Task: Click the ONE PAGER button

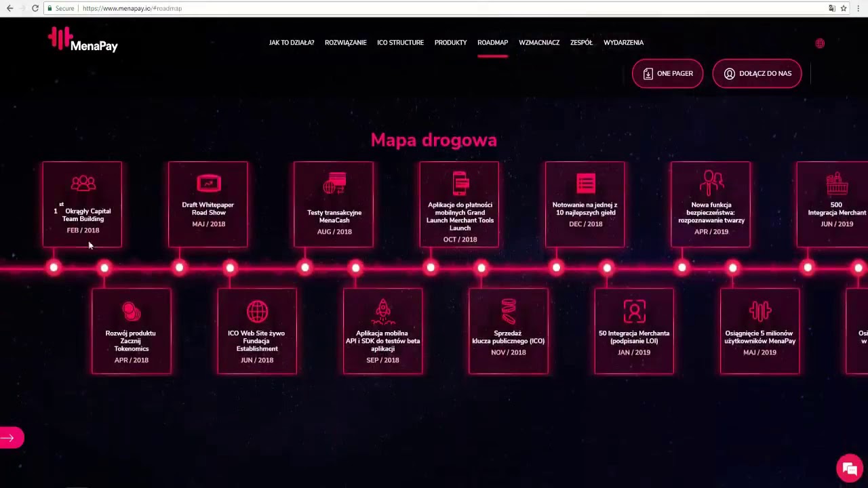Action: click(x=667, y=73)
